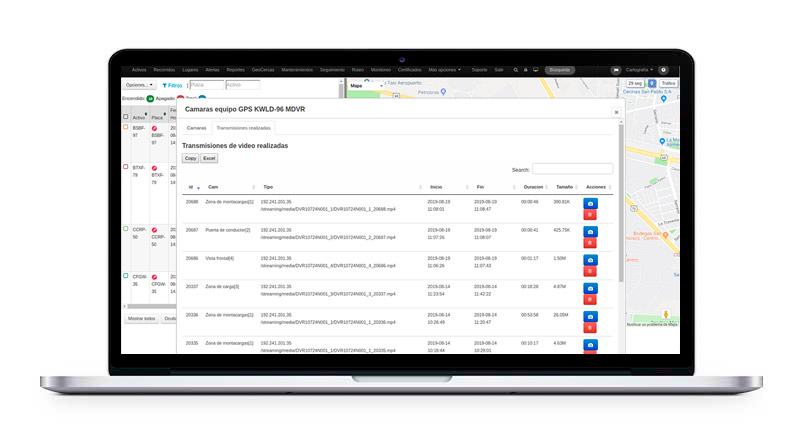The image size is (801, 445).
Task: Sort transmissions by Inicio column
Action: 447,188
